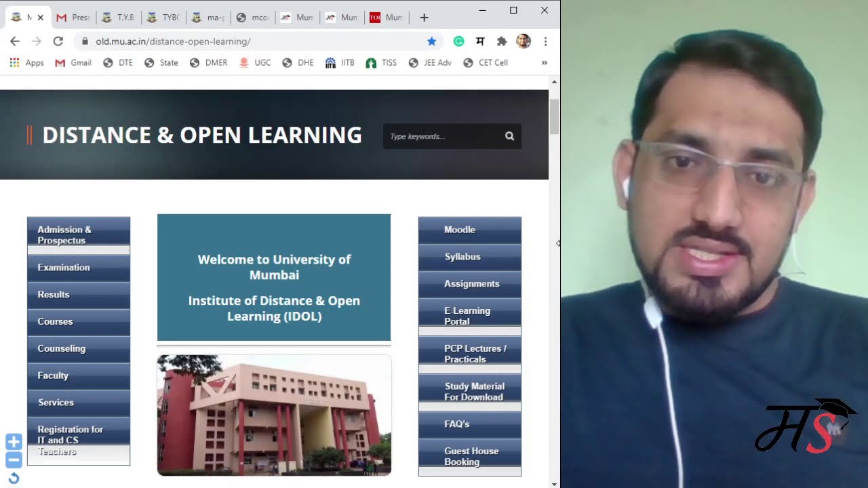Click the address bar URL
The width and height of the screenshot is (868, 488).
pyautogui.click(x=173, y=41)
